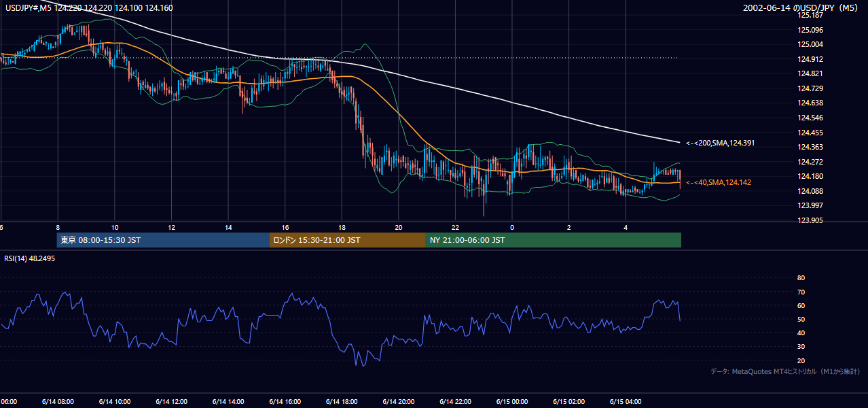
Task: Click the 6/14 12:00 date label
Action: (x=171, y=401)
